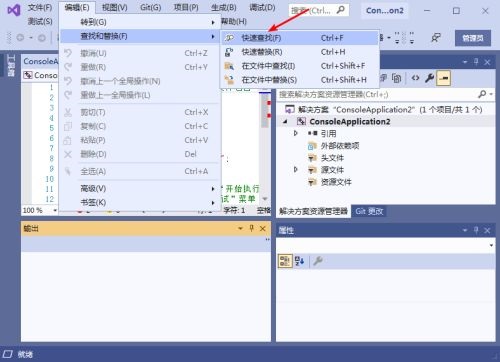Viewport: 500px width, 362px height.
Task: Toggle the preview selected items button
Action: pos(444,78)
